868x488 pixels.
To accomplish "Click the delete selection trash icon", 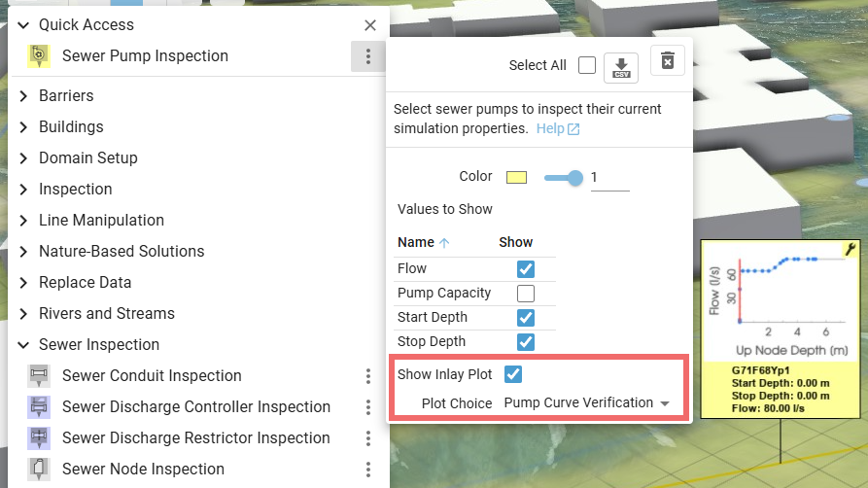I will (668, 61).
